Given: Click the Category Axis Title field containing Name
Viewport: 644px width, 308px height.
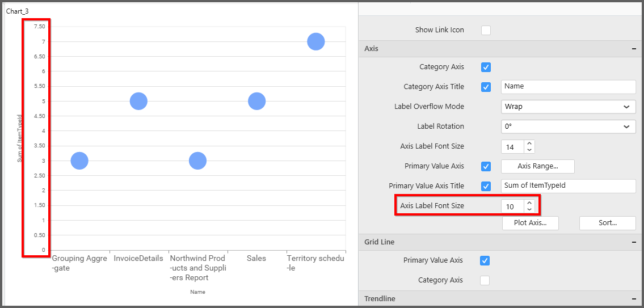Looking at the screenshot, I should pyautogui.click(x=568, y=87).
